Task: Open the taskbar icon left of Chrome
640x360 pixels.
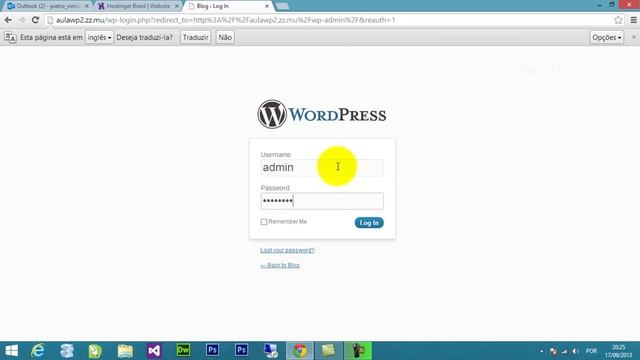Action: tap(271, 351)
